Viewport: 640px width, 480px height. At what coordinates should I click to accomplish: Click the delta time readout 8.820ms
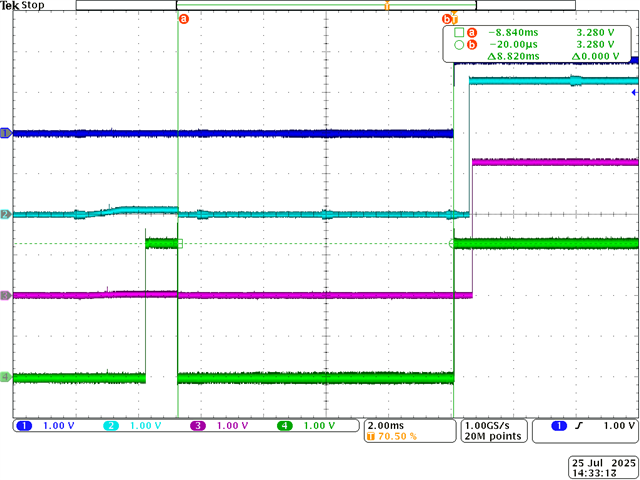click(513, 56)
